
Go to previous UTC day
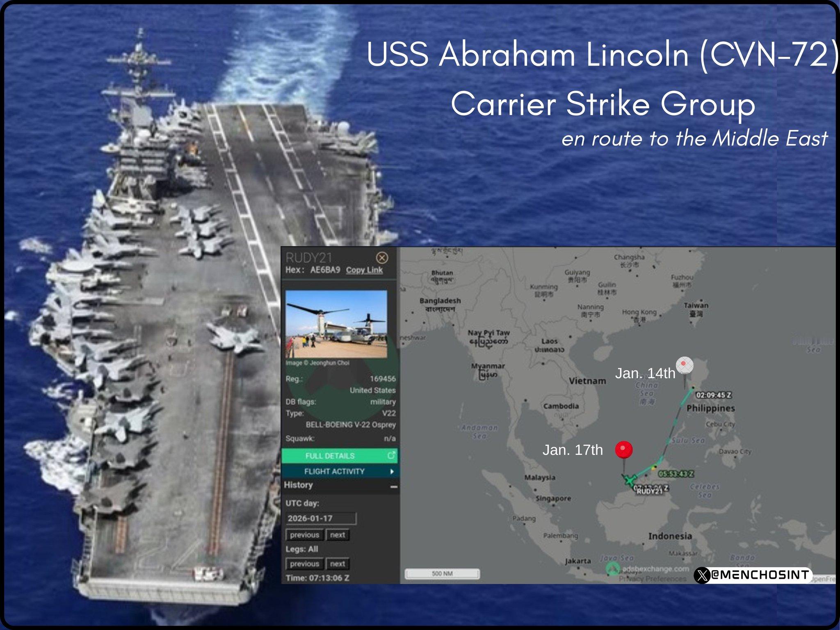(304, 535)
